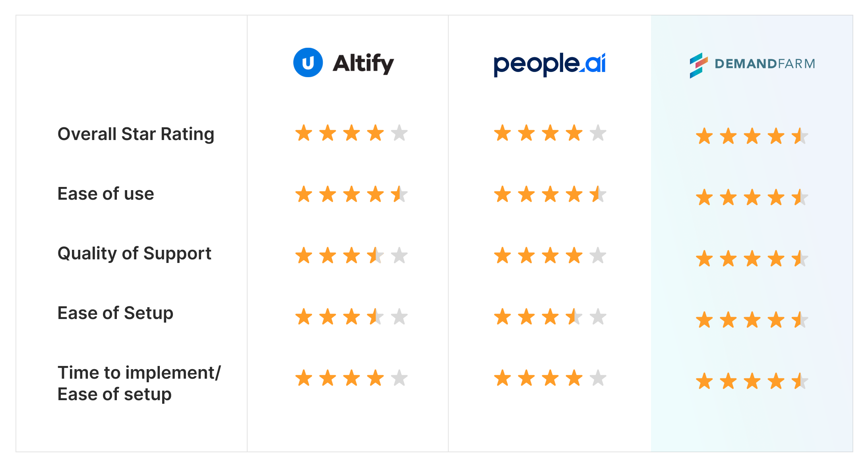Select the Overall Star Rating label

[x=136, y=134]
